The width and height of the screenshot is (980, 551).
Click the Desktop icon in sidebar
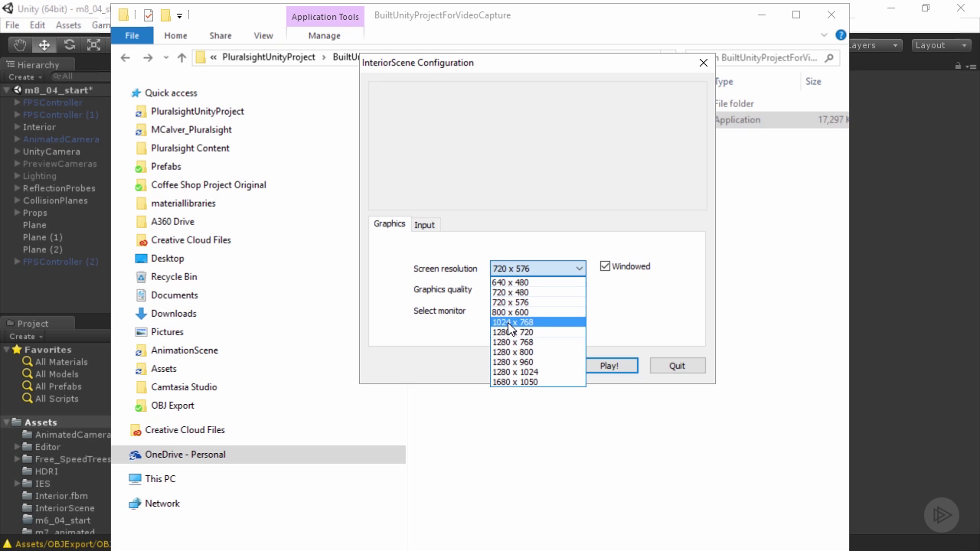[141, 259]
